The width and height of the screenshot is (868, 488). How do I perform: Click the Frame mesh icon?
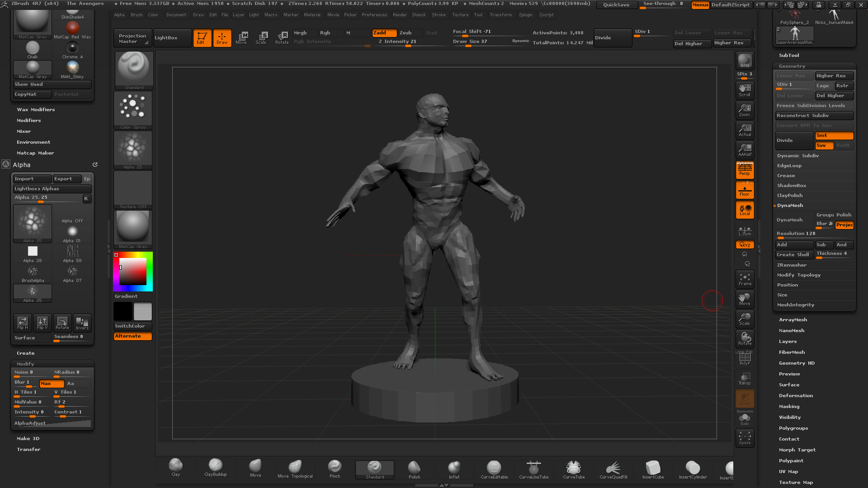coord(745,279)
